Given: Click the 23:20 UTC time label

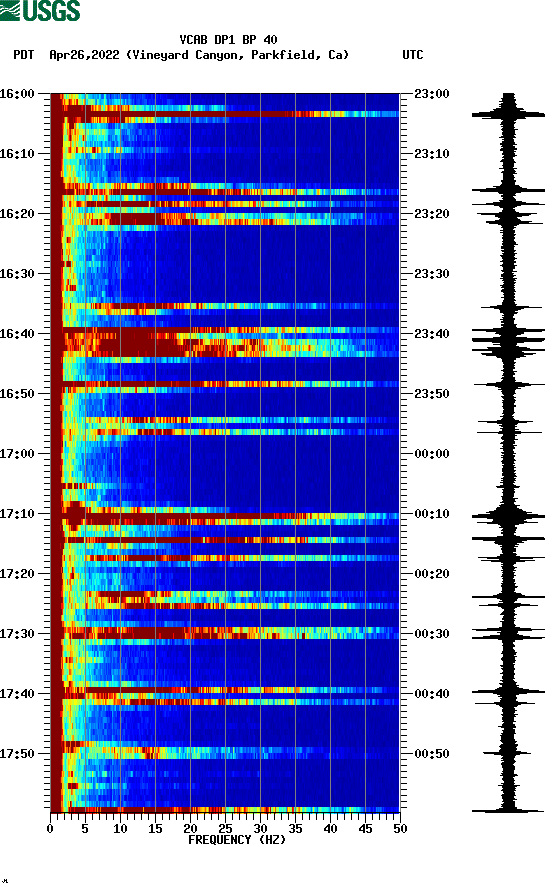Looking at the screenshot, I should click(432, 214).
